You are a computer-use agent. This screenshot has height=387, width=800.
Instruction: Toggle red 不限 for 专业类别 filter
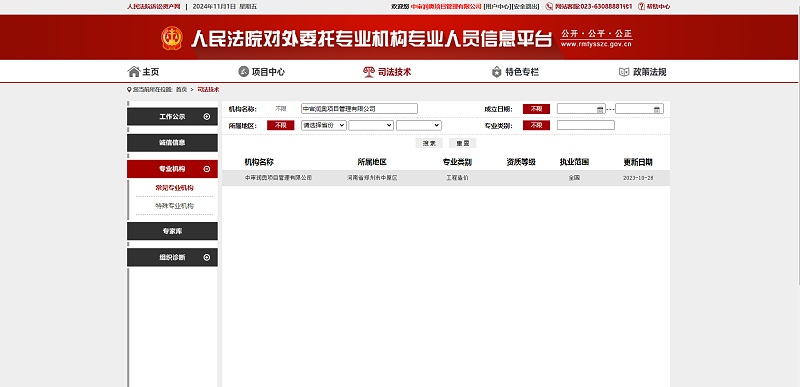[x=536, y=125]
